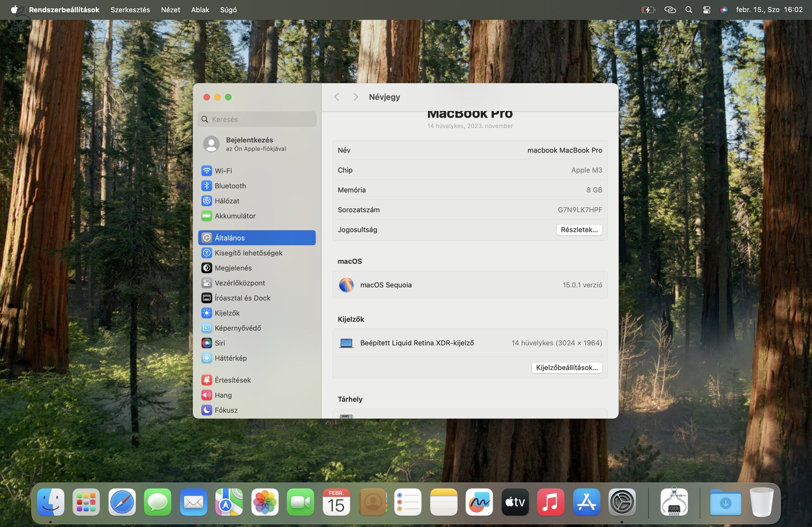Go back with the left chevron
This screenshot has width=812, height=527.
click(337, 97)
